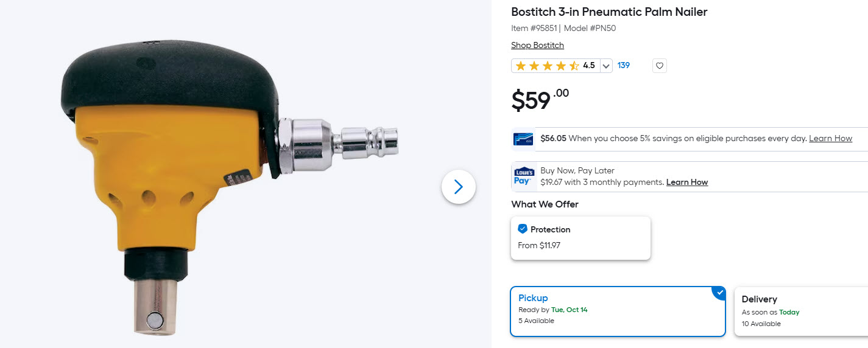Expand the 4.5 rating breakdown chevron
The height and width of the screenshot is (348, 868).
point(605,66)
